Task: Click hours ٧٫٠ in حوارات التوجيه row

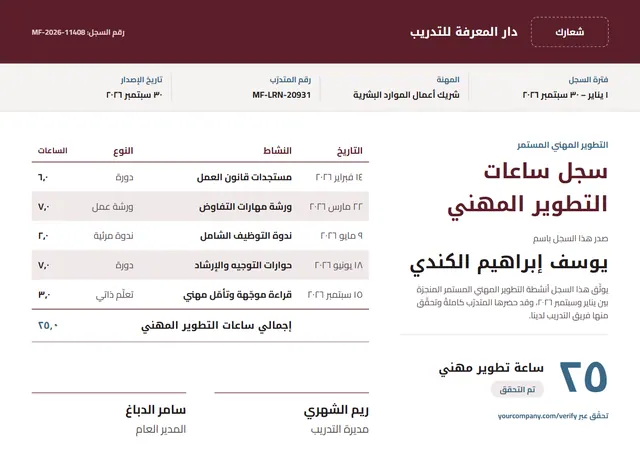Action: 44,265
